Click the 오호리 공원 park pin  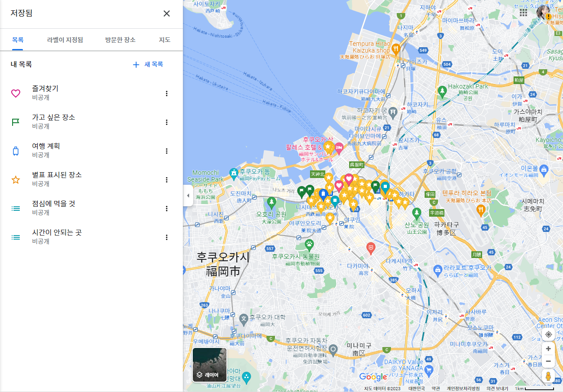(271, 202)
